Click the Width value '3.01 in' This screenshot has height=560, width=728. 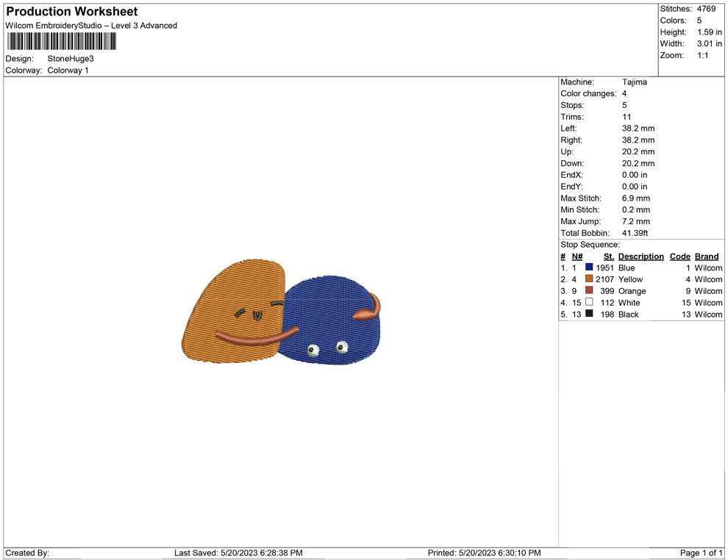tap(710, 43)
